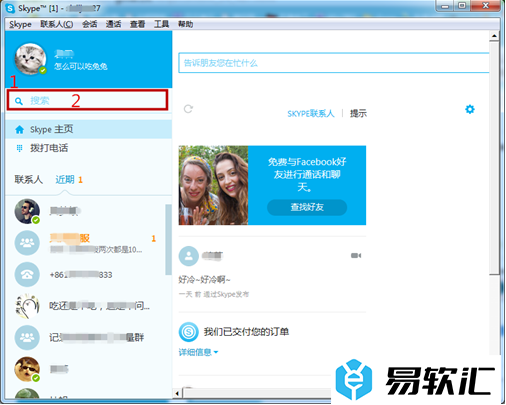This screenshot has height=405, width=506.
Task: Click the refresh feed icon
Action: (x=188, y=109)
